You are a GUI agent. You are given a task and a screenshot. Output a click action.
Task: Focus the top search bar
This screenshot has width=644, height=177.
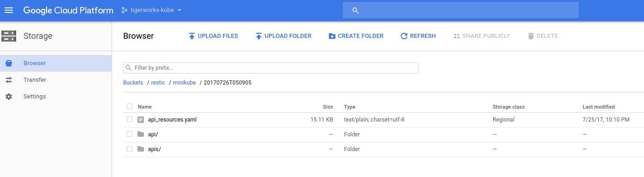(460, 10)
